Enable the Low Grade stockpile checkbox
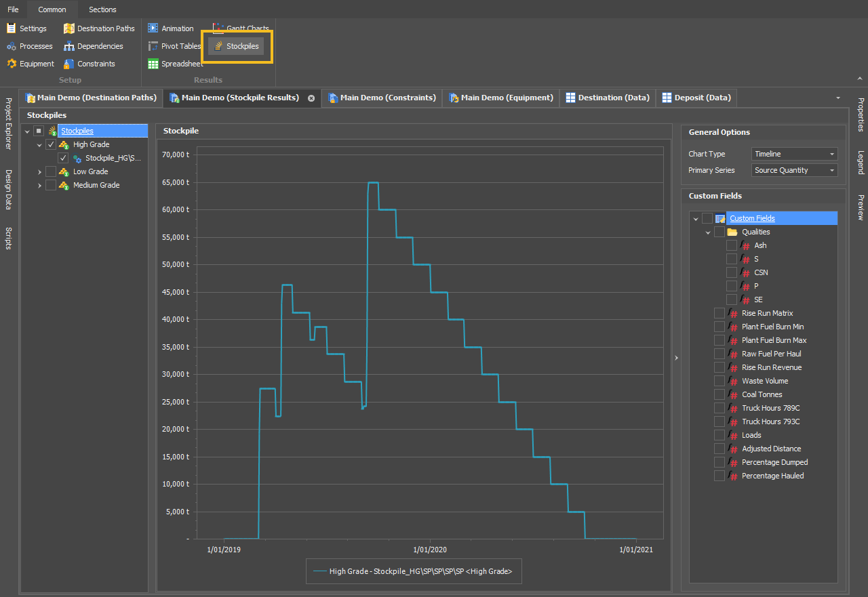 (51, 171)
